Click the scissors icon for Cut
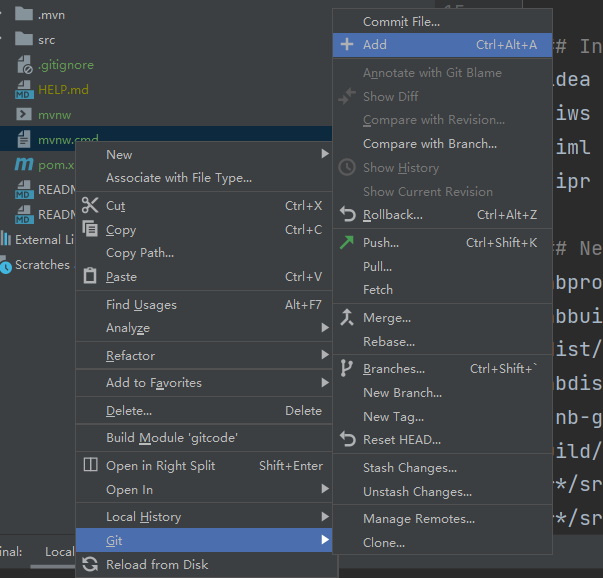The width and height of the screenshot is (603, 578). pos(90,205)
